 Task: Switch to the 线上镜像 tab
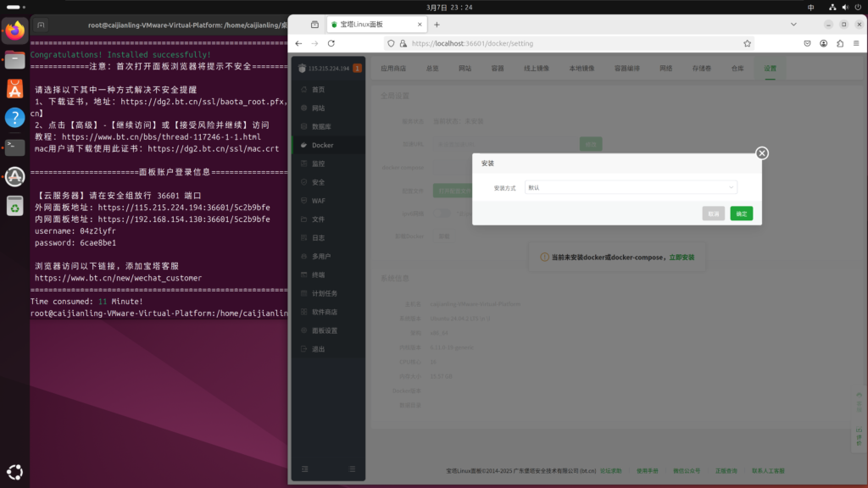pos(537,68)
